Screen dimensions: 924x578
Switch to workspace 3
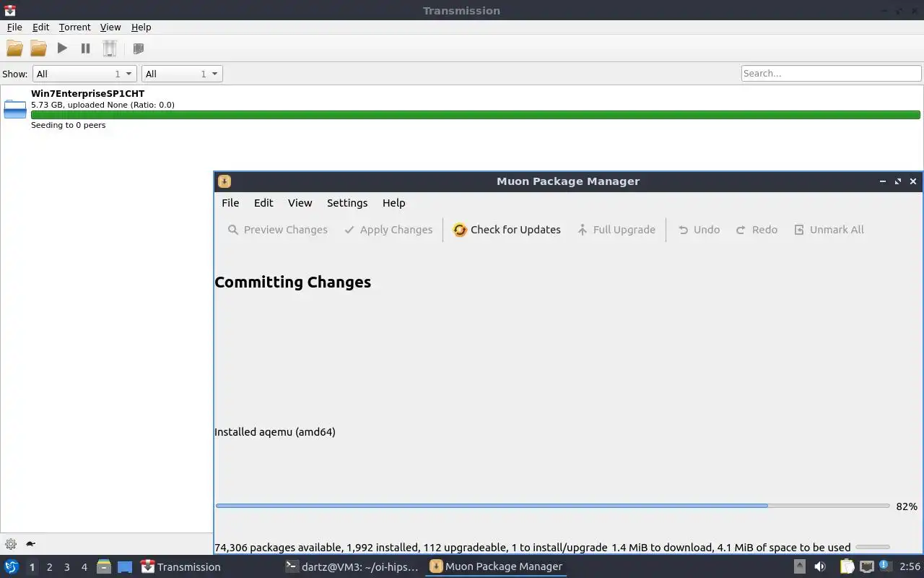pos(66,567)
